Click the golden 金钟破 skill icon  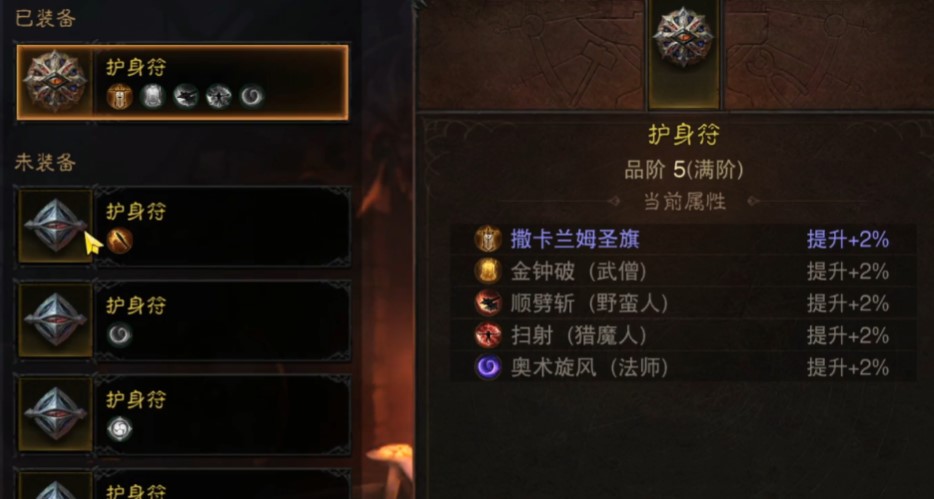488,272
